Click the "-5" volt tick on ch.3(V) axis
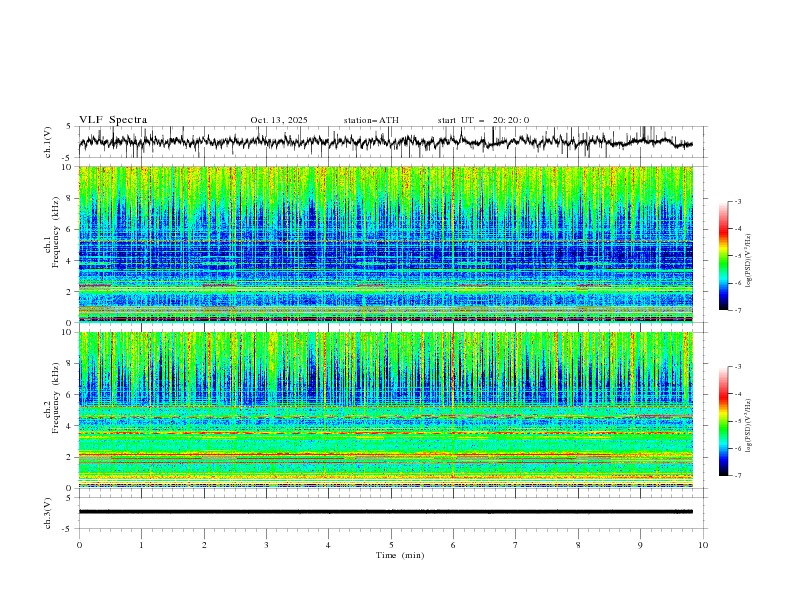 click(x=68, y=529)
